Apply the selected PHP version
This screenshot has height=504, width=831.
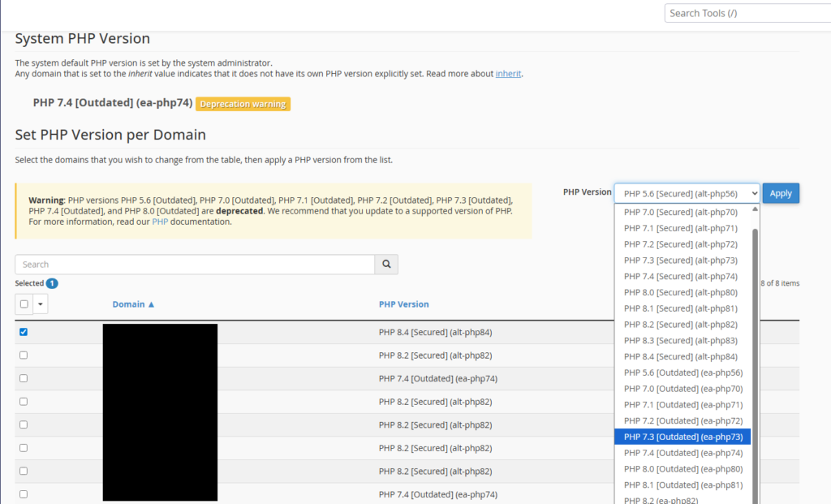tap(781, 193)
